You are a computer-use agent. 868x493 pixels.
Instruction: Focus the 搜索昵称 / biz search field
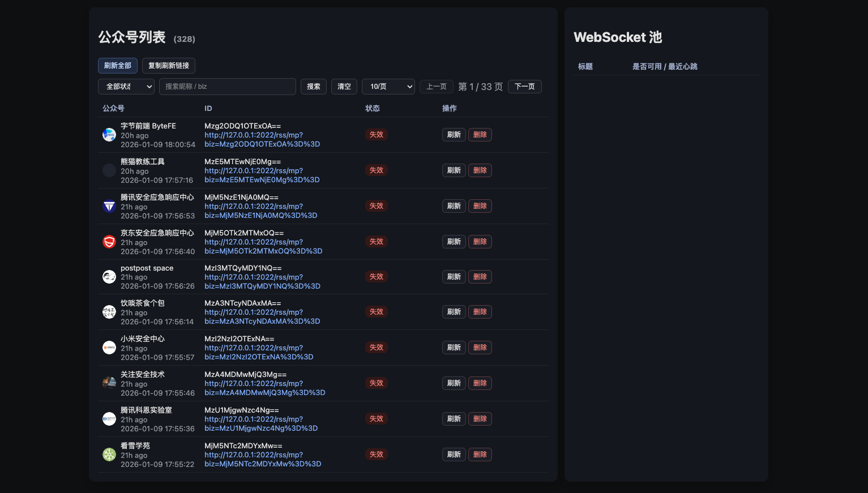point(228,87)
